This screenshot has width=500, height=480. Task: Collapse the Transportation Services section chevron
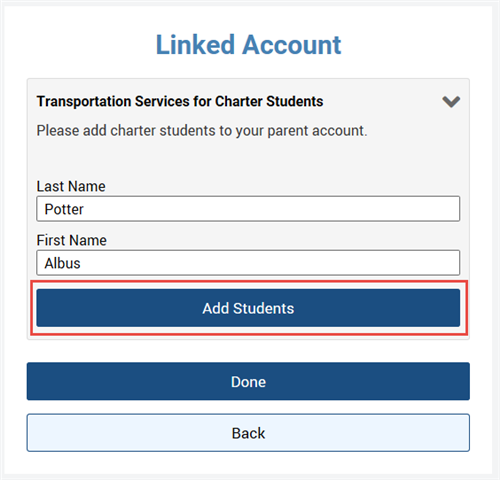click(x=451, y=102)
